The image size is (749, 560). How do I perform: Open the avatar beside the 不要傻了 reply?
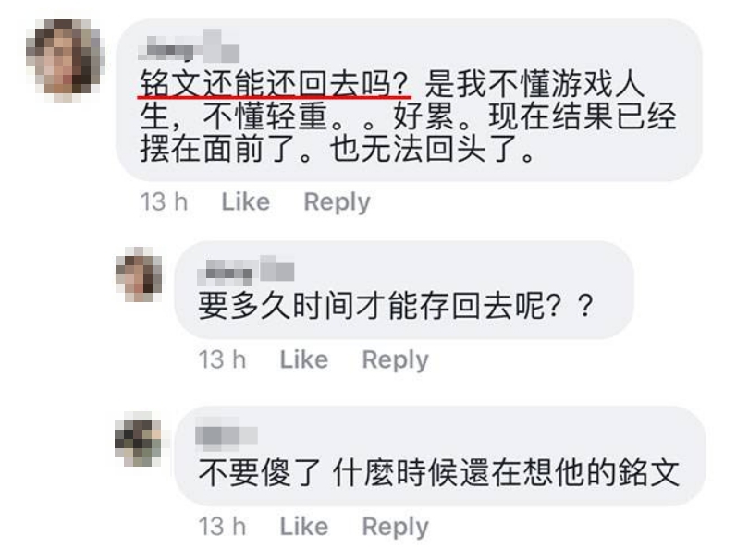139,439
